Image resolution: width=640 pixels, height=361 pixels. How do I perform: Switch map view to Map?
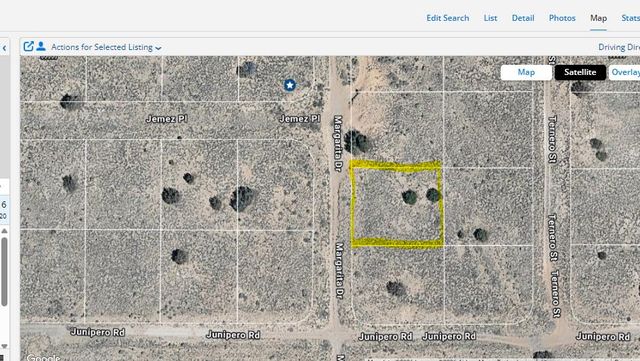point(526,72)
